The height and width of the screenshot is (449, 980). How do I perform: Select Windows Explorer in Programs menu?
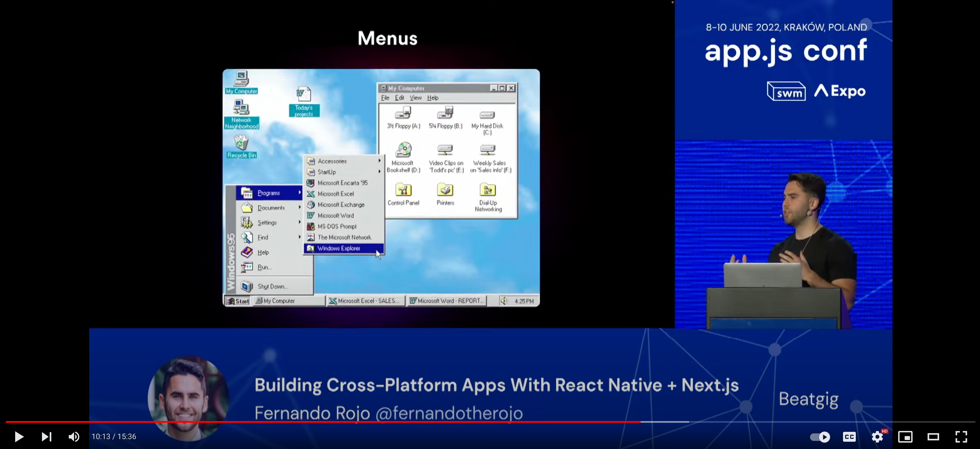click(x=344, y=248)
